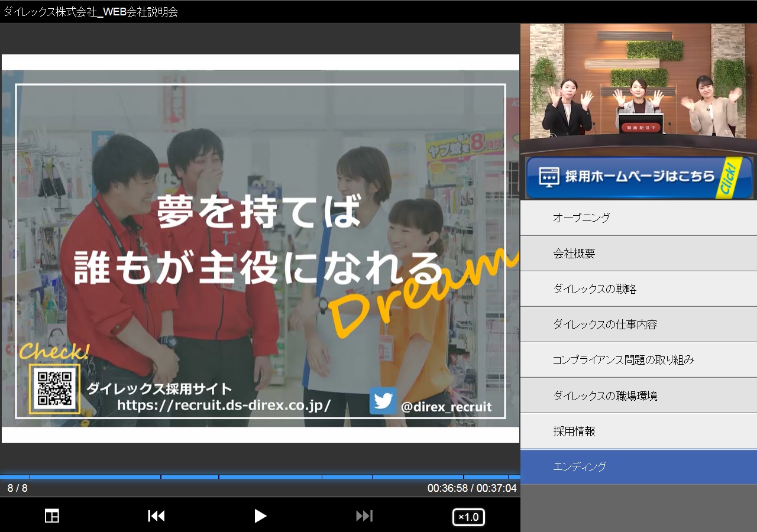The image size is (757, 532).
Task: Open the オープニング chapter
Action: click(x=639, y=218)
